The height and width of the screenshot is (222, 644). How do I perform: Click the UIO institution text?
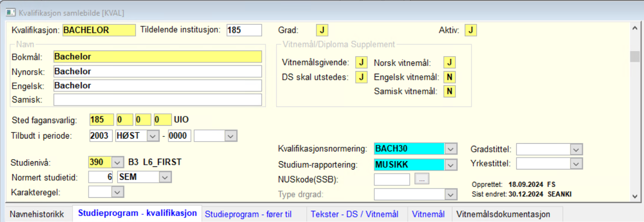(x=181, y=120)
